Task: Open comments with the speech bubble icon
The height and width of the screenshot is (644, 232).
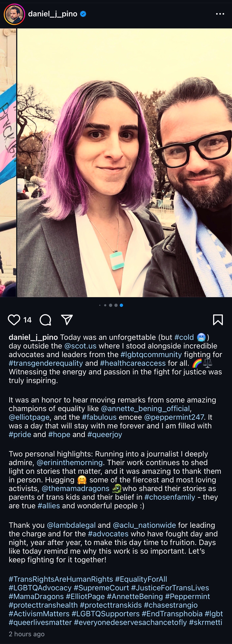Action: click(46, 320)
